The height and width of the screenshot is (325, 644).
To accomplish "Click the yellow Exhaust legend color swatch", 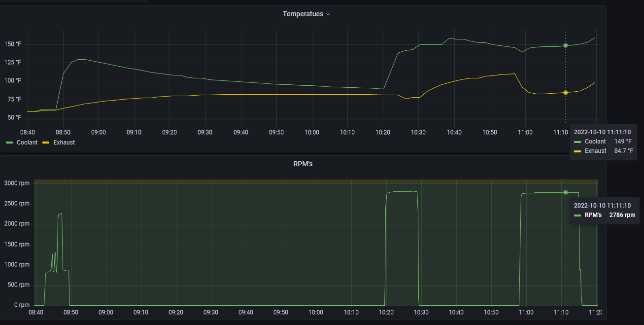I will [x=46, y=142].
